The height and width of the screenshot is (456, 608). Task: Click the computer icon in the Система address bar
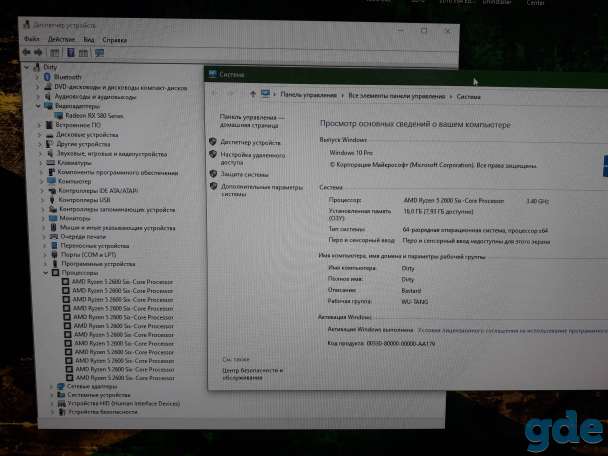265,93
